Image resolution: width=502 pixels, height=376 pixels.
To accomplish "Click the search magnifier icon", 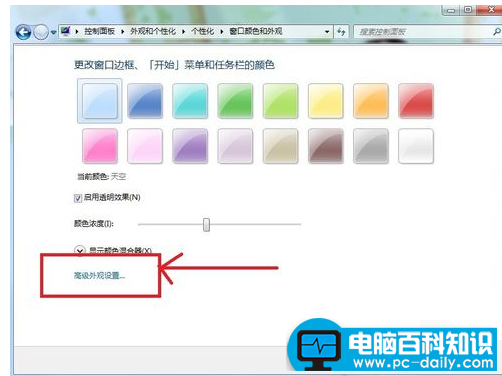I will pos(497,32).
